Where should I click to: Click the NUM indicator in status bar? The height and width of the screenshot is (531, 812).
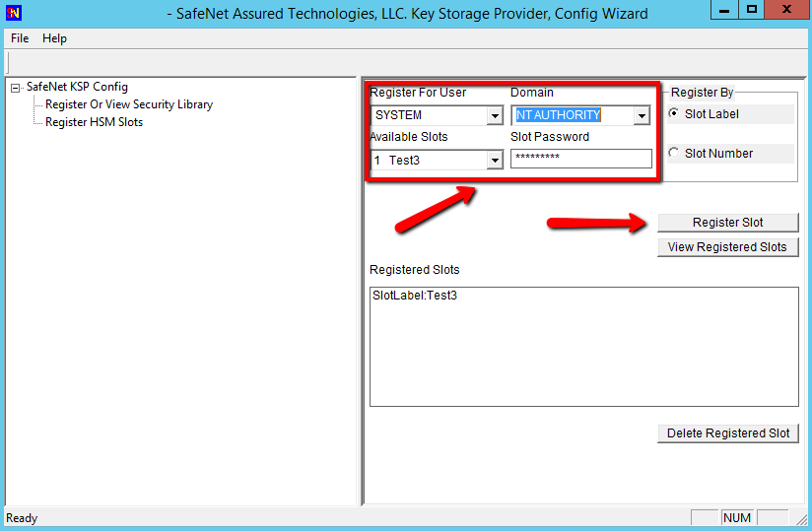coord(736,518)
